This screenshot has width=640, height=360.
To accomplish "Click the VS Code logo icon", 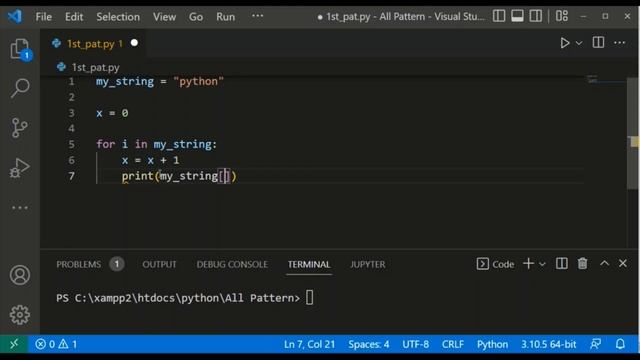I will pyautogui.click(x=15, y=16).
